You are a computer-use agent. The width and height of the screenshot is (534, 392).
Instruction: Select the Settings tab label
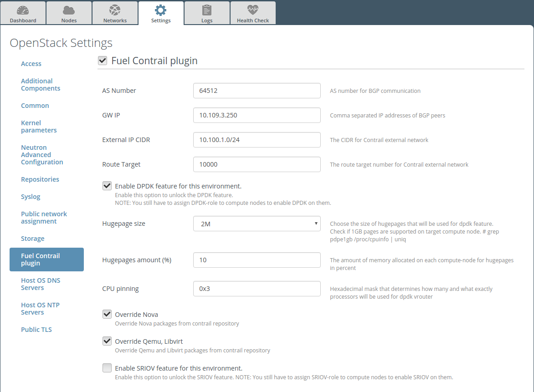(x=161, y=20)
